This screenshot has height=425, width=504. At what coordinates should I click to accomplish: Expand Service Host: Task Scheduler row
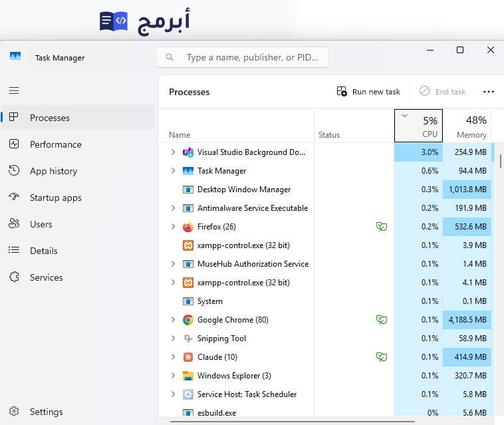[174, 394]
